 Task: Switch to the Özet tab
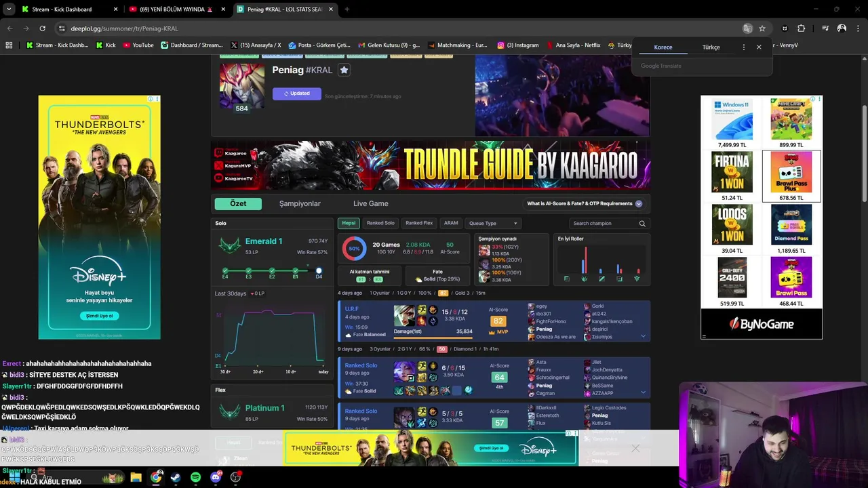coord(238,203)
